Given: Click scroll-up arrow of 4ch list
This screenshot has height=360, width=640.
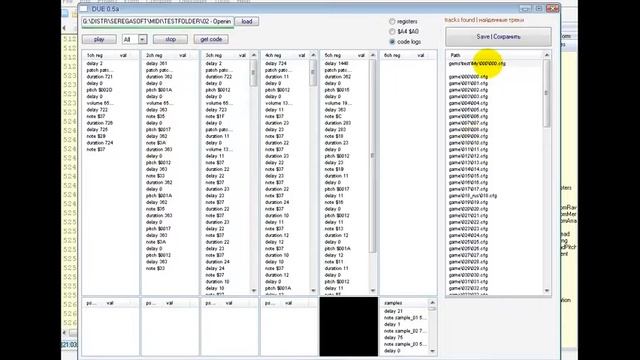Looking at the screenshot, I should point(313,55).
